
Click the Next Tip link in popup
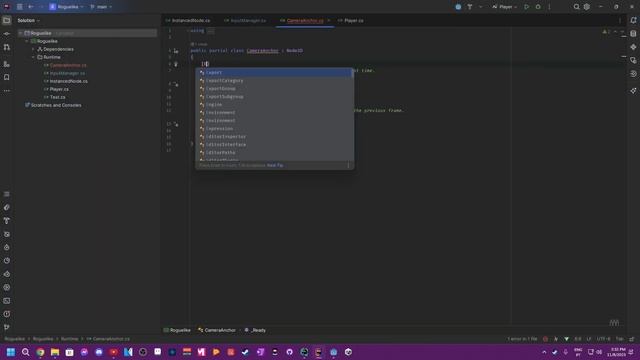275,165
